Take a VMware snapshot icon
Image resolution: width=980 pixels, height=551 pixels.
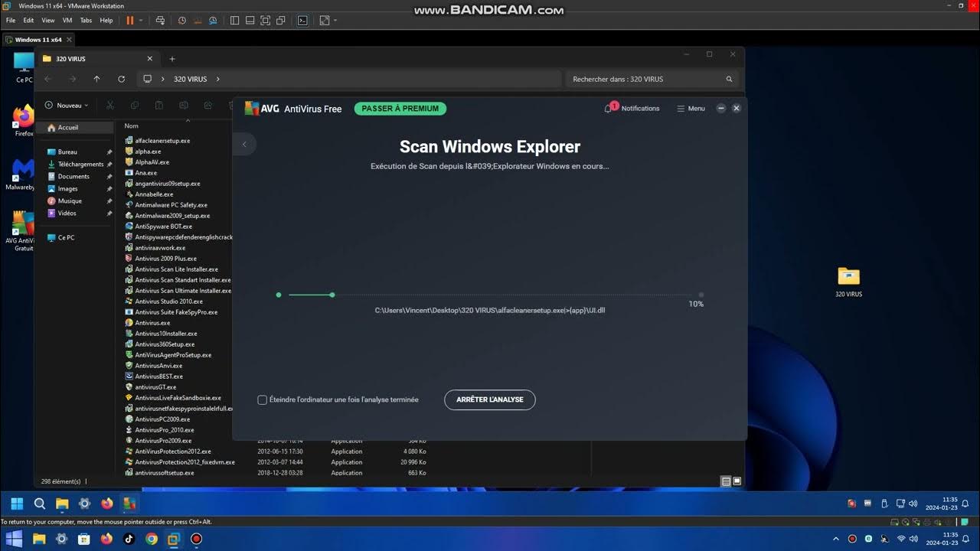coord(182,21)
